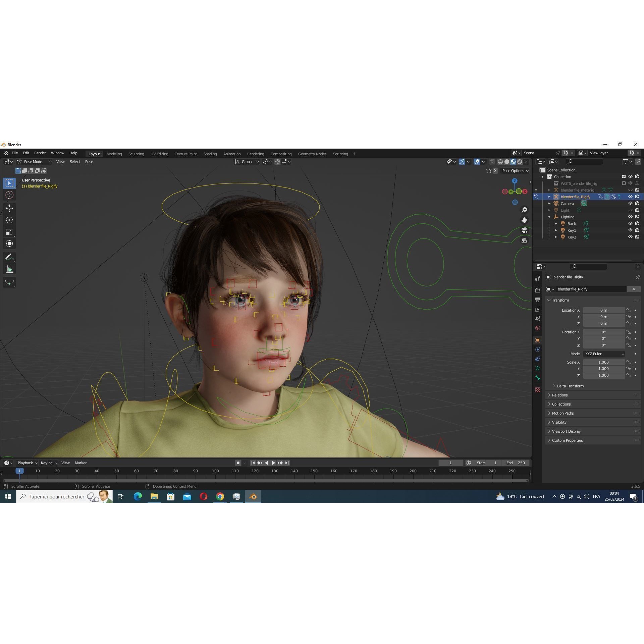The height and width of the screenshot is (644, 644).
Task: Click the timeline End frame field
Action: click(516, 463)
